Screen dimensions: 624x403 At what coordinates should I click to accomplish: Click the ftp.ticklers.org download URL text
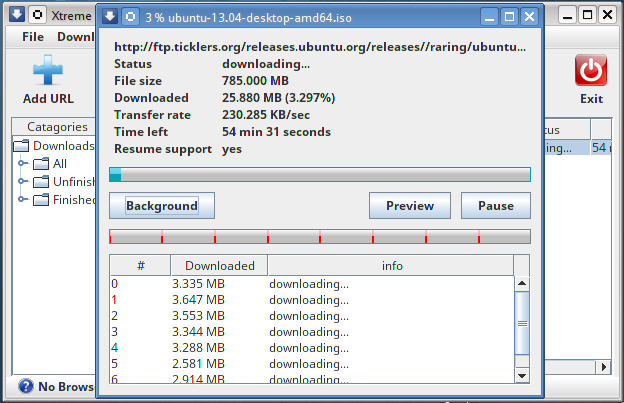click(320, 47)
